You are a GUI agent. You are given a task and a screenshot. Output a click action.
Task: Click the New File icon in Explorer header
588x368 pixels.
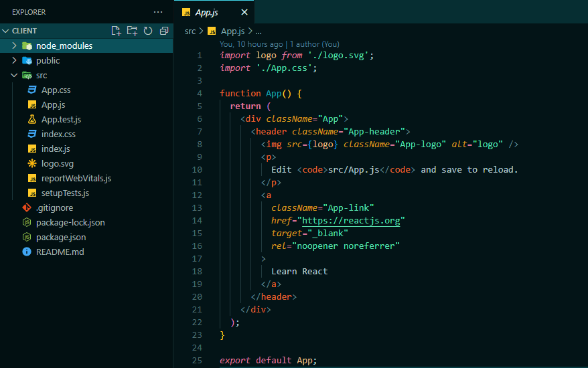coord(117,31)
